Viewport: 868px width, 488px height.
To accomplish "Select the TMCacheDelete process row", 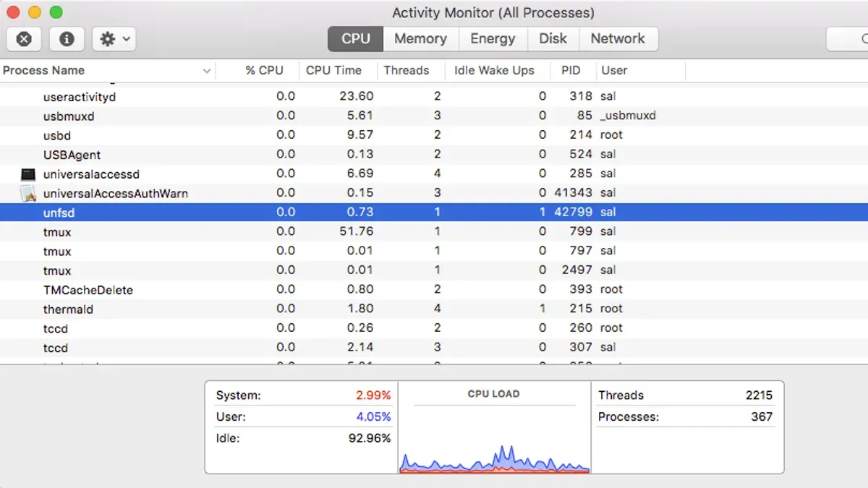I will (x=434, y=290).
